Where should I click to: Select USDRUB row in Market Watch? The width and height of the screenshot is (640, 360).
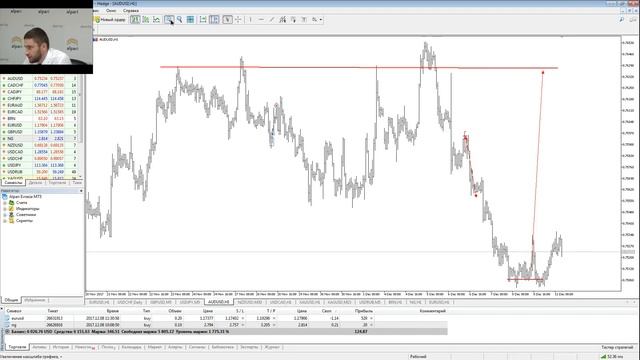click(x=40, y=172)
